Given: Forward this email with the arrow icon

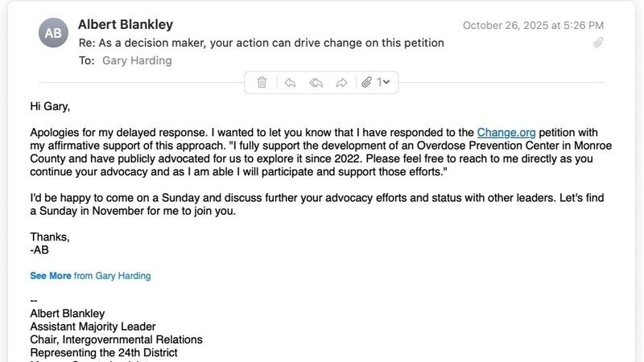Looking at the screenshot, I should point(341,82).
